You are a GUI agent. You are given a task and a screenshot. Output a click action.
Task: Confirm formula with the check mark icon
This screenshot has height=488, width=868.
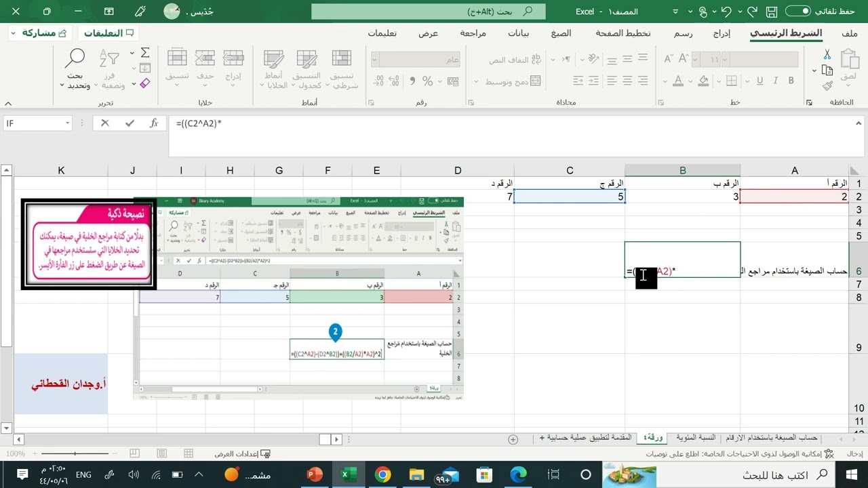(130, 123)
